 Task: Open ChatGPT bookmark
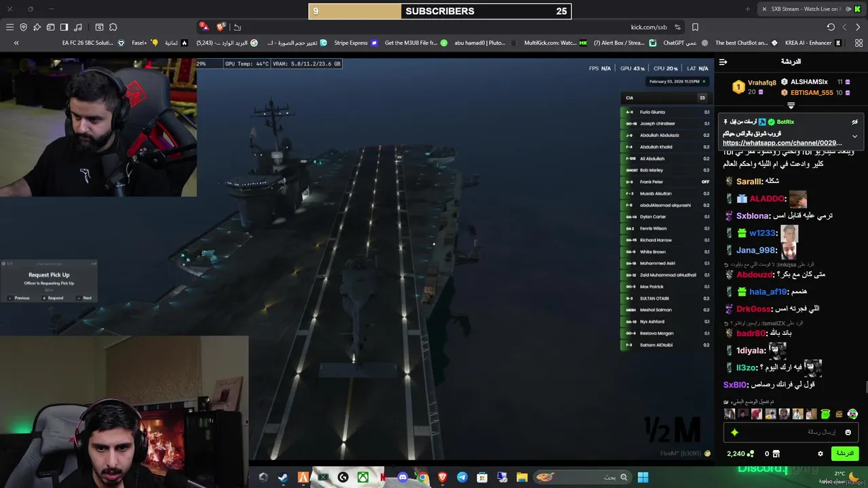click(686, 43)
